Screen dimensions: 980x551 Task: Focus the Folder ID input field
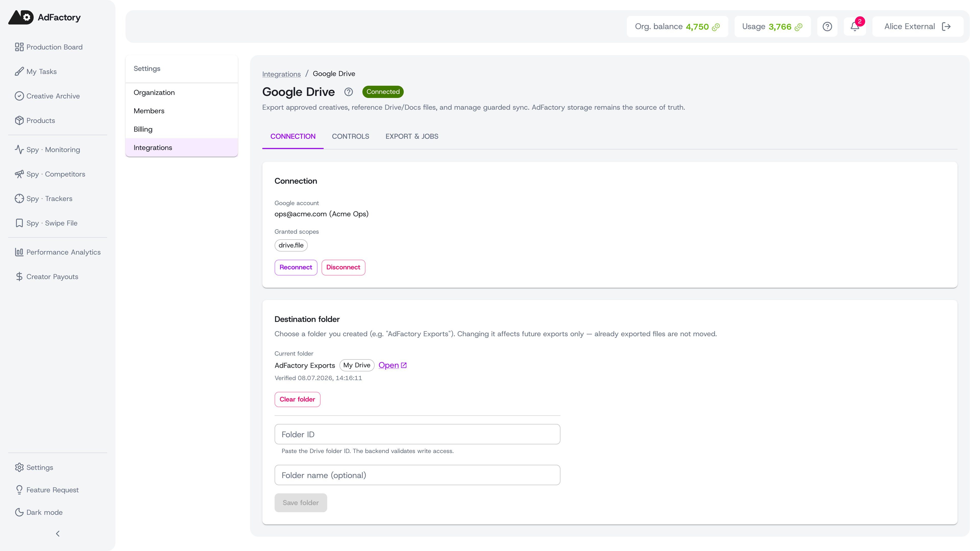(417, 434)
